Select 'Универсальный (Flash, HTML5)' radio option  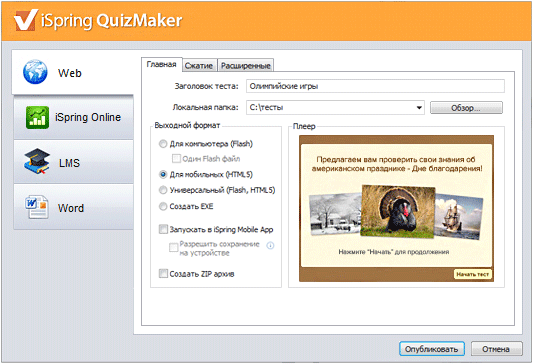(x=163, y=190)
